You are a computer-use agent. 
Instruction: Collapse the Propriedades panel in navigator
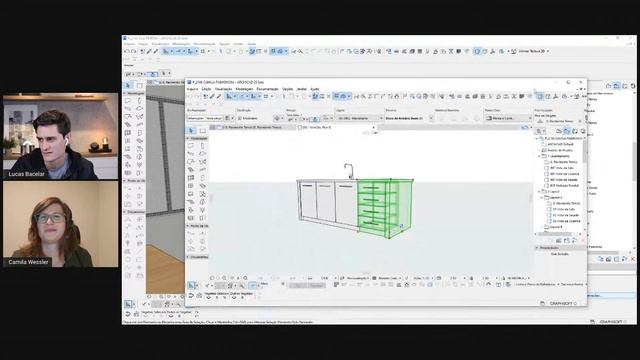pos(537,248)
